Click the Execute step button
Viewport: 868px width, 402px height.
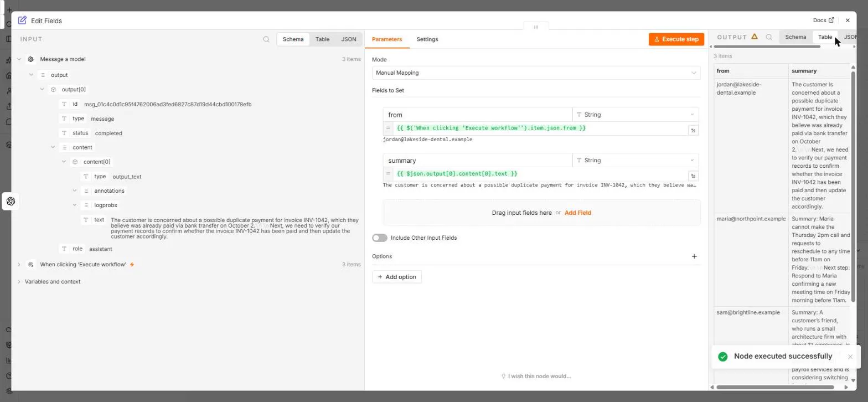676,39
